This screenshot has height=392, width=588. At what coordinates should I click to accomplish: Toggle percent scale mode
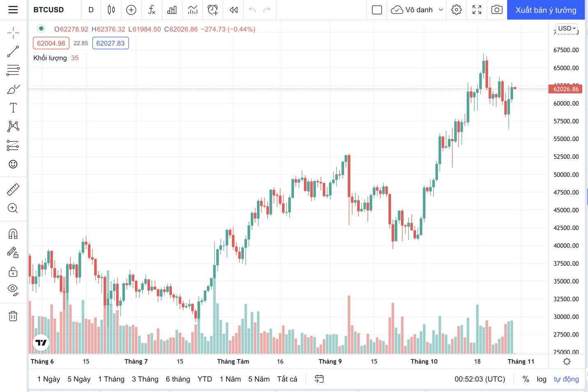pyautogui.click(x=525, y=379)
